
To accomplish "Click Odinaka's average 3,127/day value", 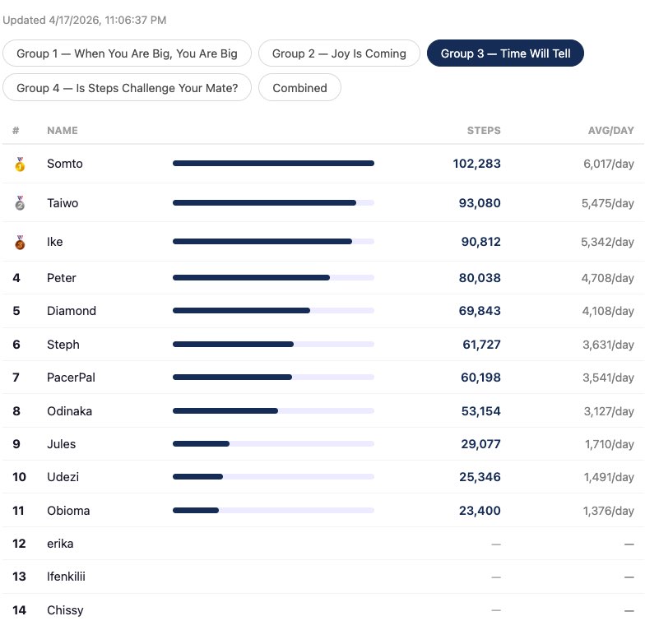I will pos(608,411).
